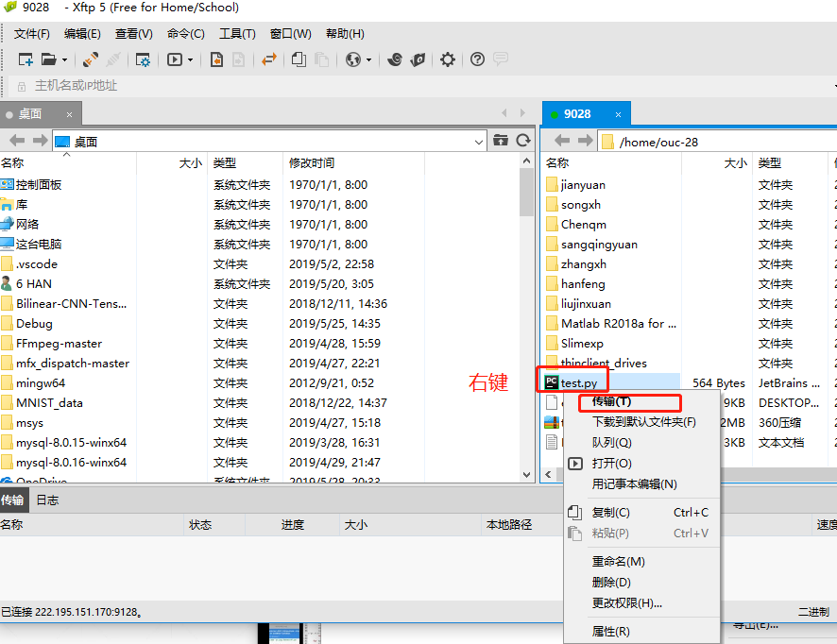Click the copy icon in the toolbar
837x644 pixels.
click(x=299, y=59)
